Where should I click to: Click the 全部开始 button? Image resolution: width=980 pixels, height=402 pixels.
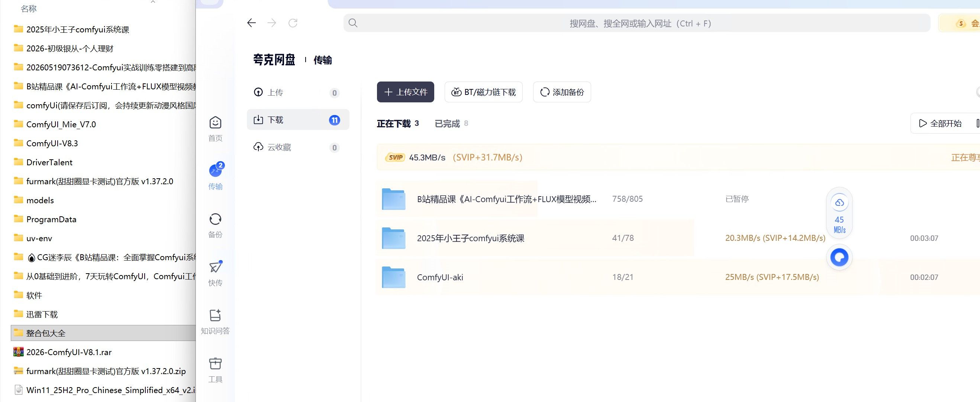[x=940, y=124]
